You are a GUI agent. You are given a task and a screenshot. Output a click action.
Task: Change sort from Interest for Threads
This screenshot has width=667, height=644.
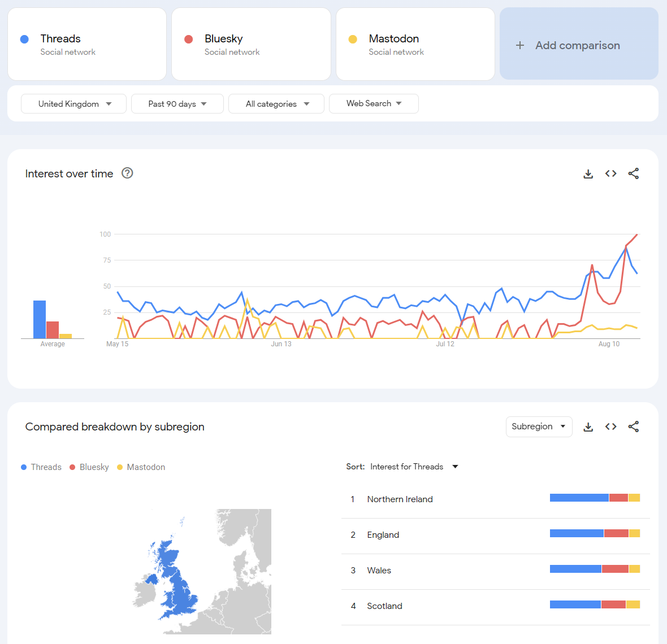pos(414,467)
